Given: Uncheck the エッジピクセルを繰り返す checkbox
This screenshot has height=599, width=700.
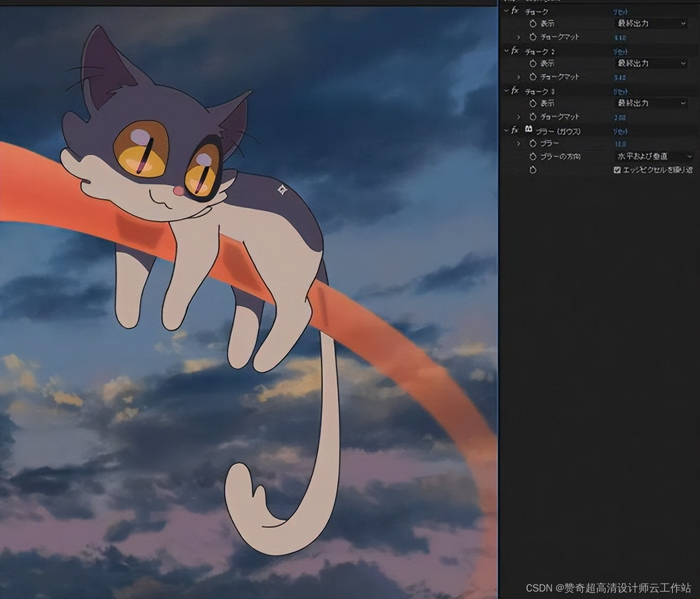Looking at the screenshot, I should [x=617, y=170].
